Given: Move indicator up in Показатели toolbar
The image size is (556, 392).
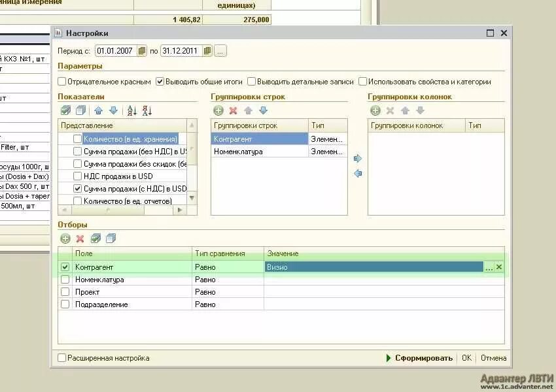Looking at the screenshot, I should (x=98, y=110).
